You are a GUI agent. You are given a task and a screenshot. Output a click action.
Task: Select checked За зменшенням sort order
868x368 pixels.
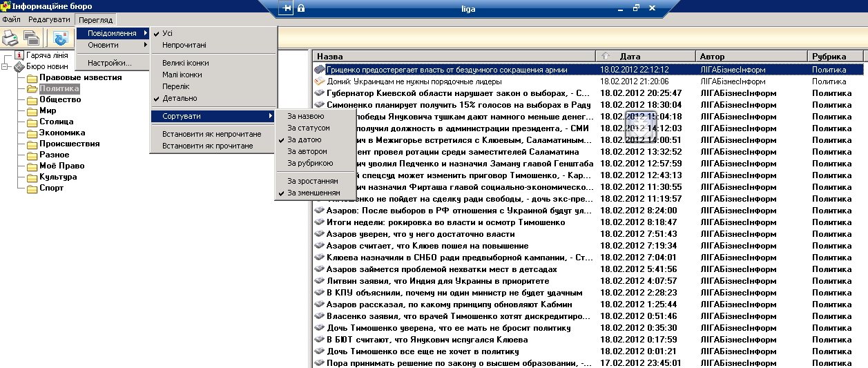[x=315, y=193]
